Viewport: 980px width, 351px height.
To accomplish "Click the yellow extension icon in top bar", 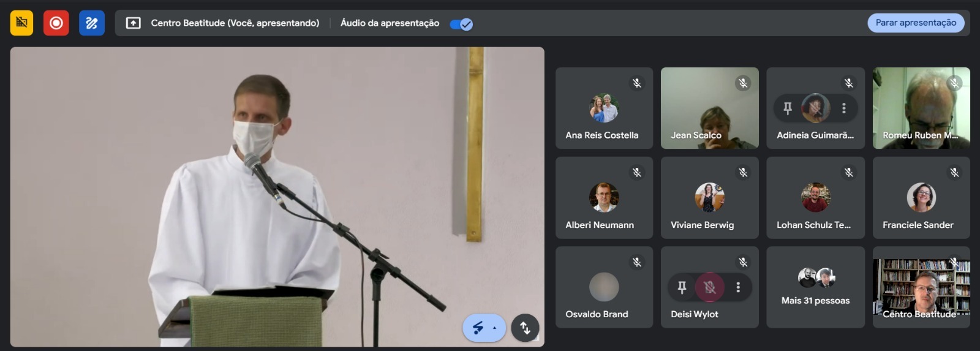I will click(x=21, y=23).
